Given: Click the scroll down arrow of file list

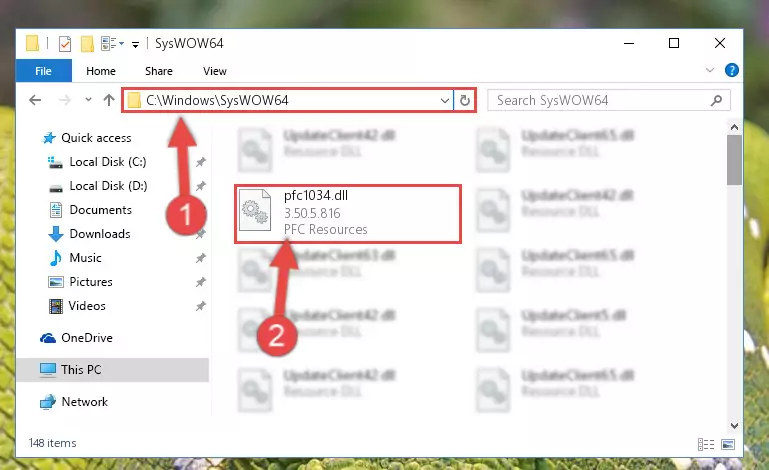Looking at the screenshot, I should (734, 426).
